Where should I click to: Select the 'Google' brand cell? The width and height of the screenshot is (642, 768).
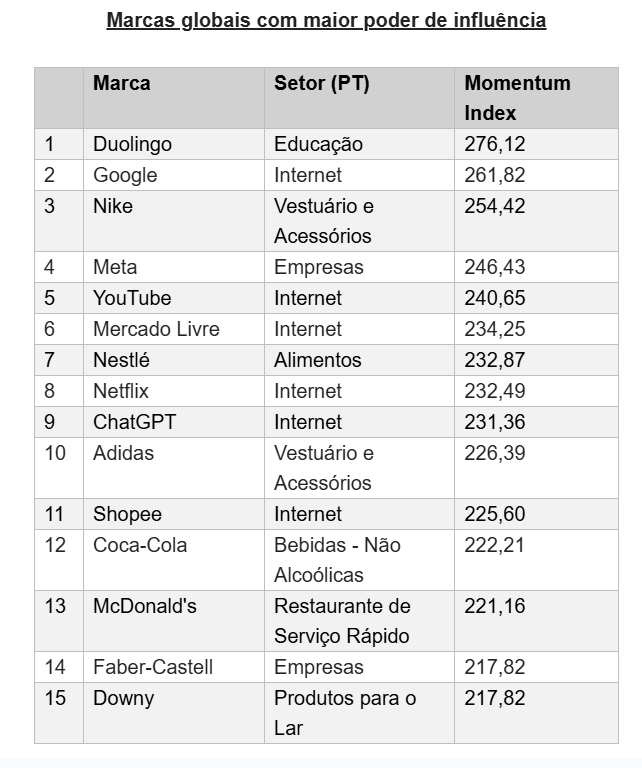[125, 175]
